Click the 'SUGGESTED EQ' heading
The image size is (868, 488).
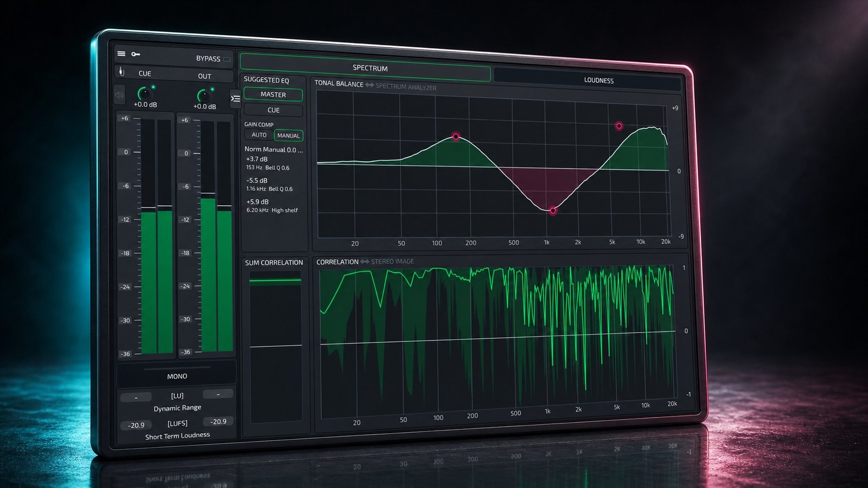tap(266, 80)
